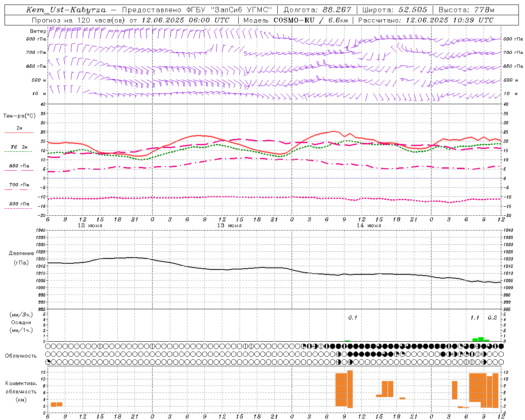Click the Конвективн. облачность (км) label
This screenshot has width=525, height=420.
click(21, 391)
